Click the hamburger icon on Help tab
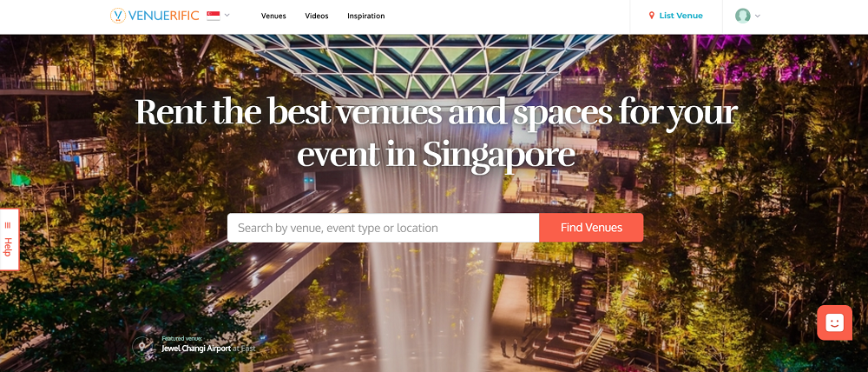The width and height of the screenshot is (868, 372). [x=8, y=225]
